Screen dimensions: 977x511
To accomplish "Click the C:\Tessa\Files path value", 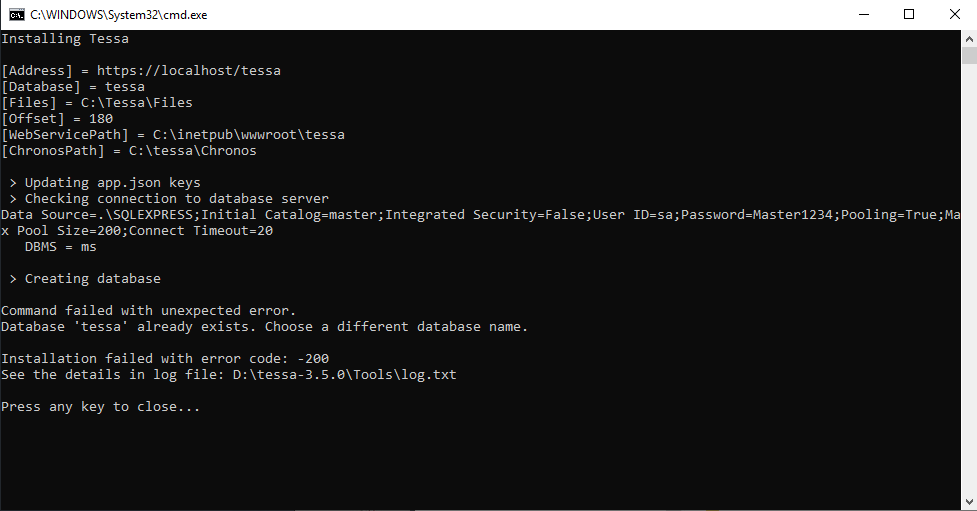I will tap(136, 102).
